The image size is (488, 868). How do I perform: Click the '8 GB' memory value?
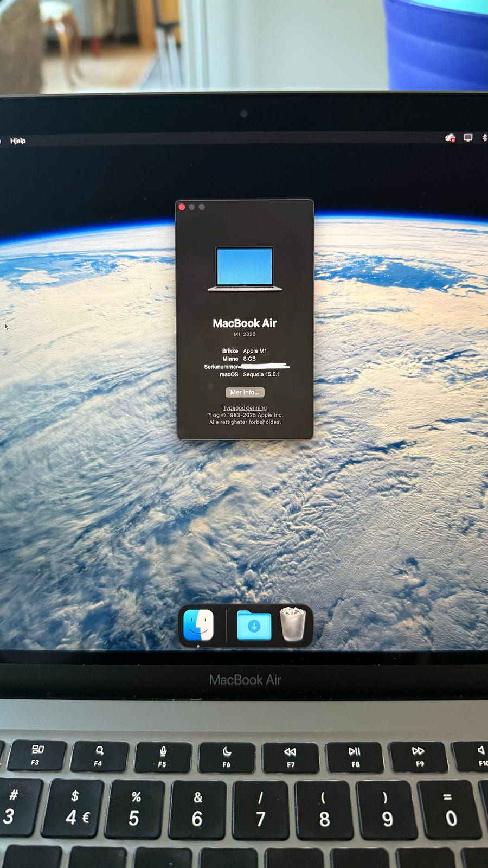pos(249,359)
